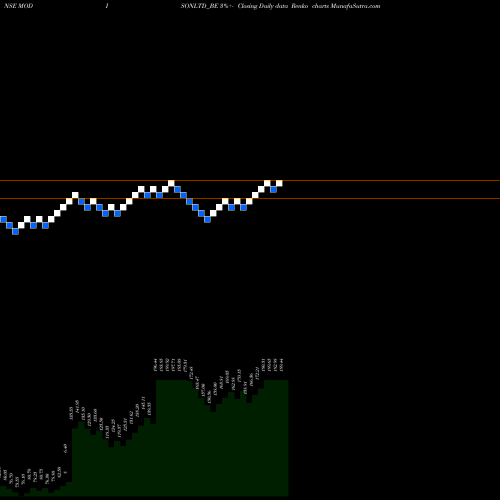Select the most recent white Renko brick

point(279,183)
